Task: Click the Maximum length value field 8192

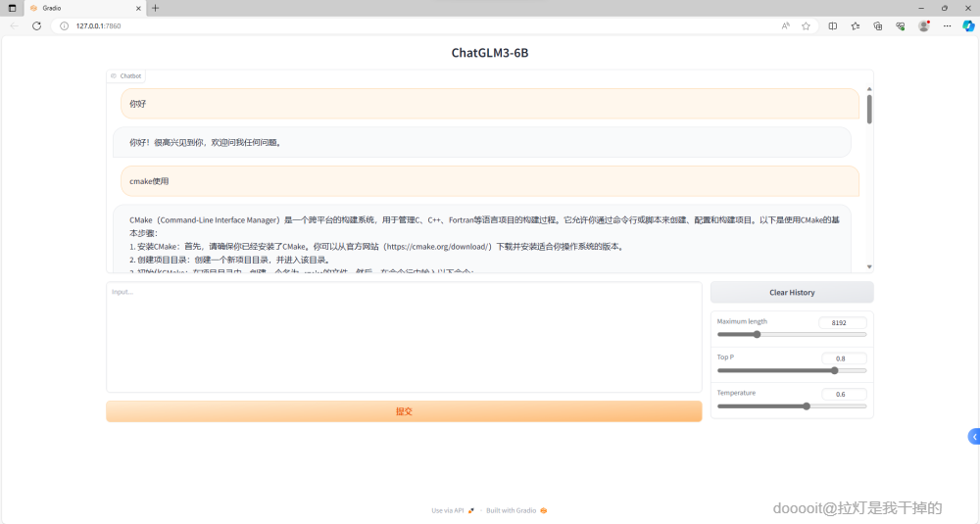Action: pos(843,323)
